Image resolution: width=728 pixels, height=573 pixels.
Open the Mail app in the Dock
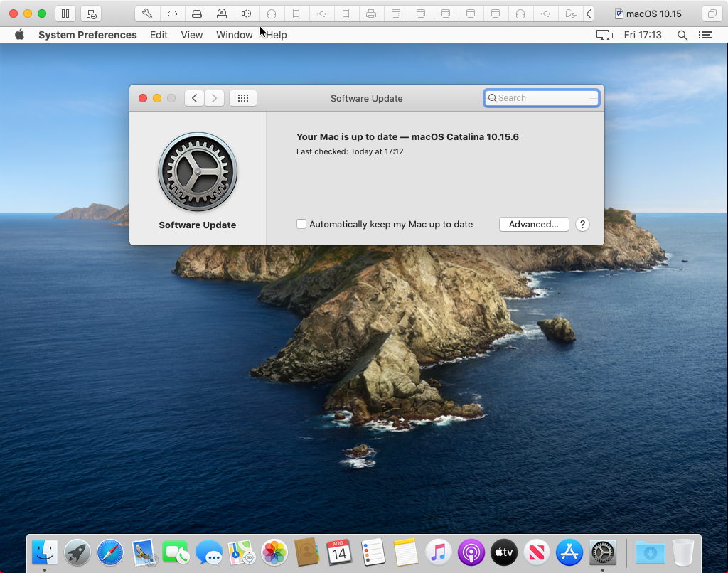[x=143, y=552]
